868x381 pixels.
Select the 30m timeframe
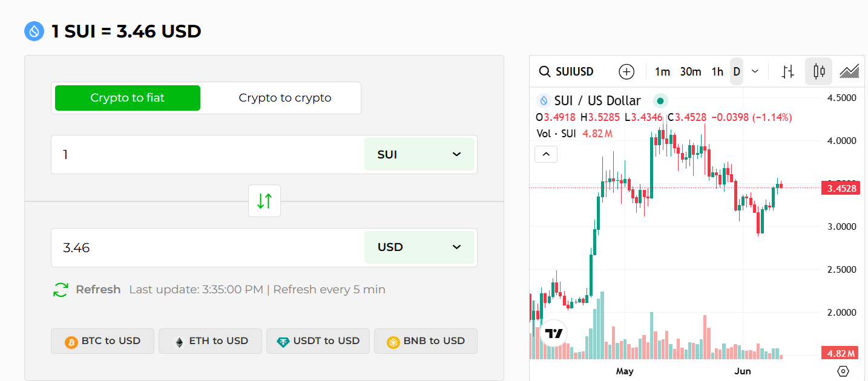click(690, 71)
